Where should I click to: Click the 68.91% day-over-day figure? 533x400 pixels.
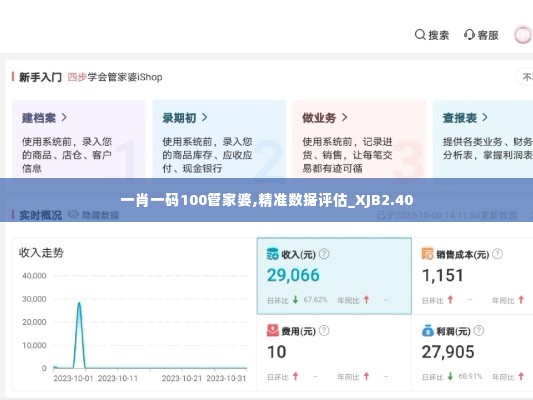[470, 376]
